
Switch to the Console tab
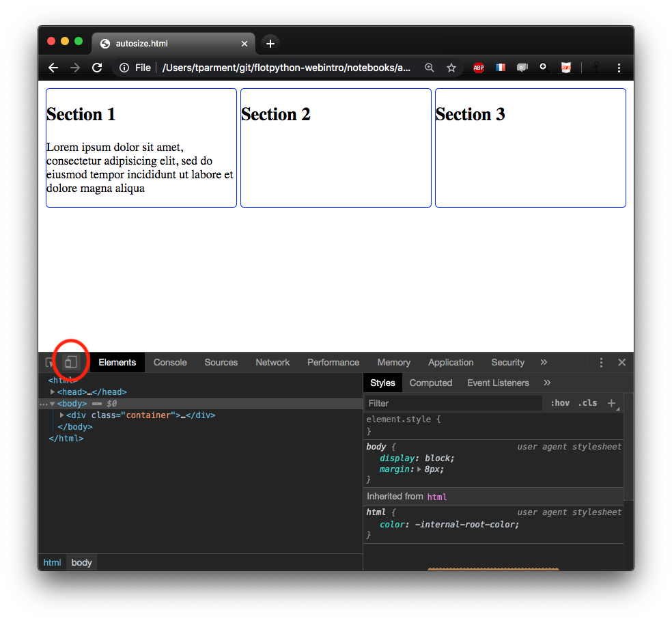tap(170, 362)
